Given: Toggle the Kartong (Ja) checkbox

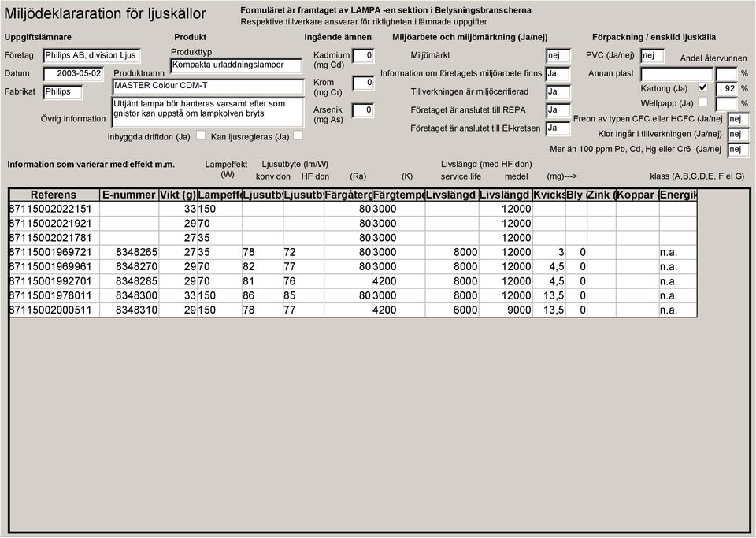Looking at the screenshot, I should click(703, 87).
